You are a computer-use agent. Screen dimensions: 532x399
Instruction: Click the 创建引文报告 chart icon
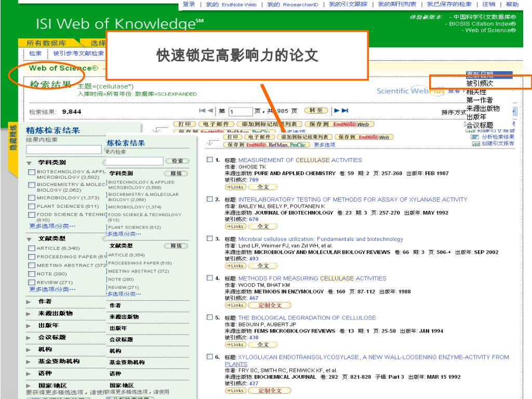(x=476, y=143)
